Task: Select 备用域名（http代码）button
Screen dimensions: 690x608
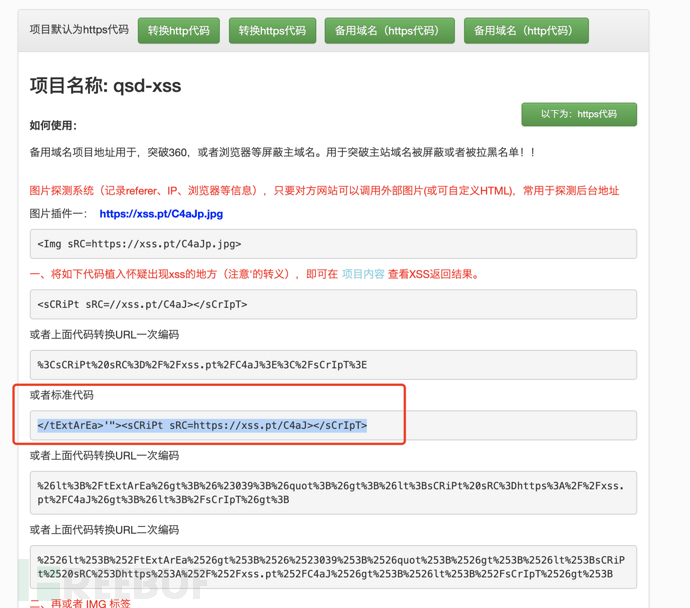Action: [526, 30]
